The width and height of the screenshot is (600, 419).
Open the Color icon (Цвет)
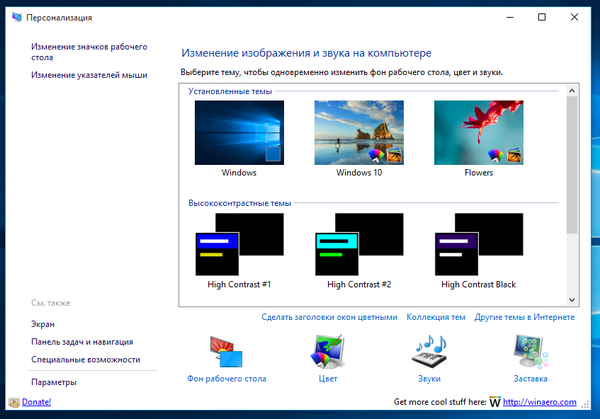coord(328,352)
